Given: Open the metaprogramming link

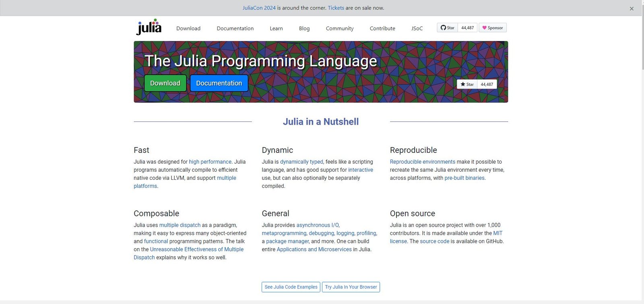Looking at the screenshot, I should click(x=284, y=233).
